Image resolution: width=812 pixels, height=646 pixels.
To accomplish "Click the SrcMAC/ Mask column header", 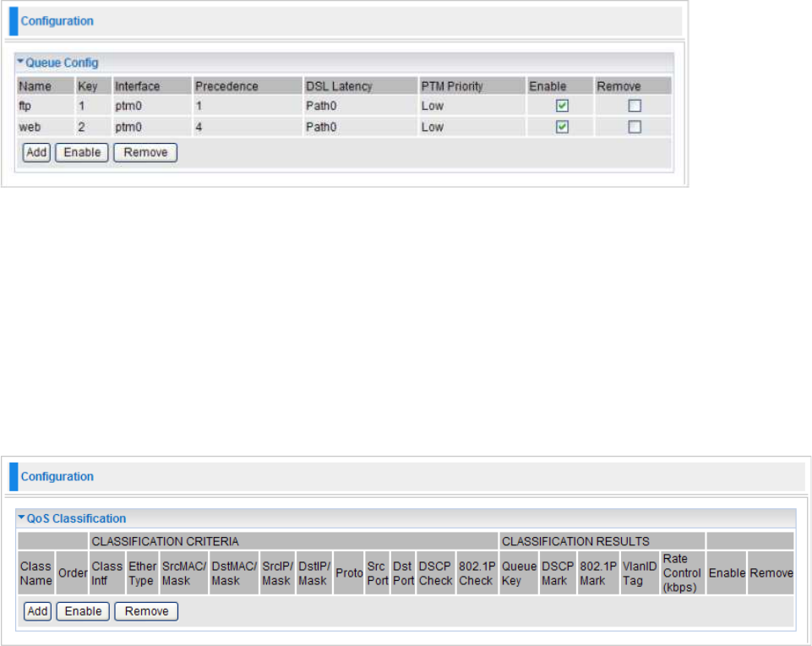I will click(x=184, y=573).
